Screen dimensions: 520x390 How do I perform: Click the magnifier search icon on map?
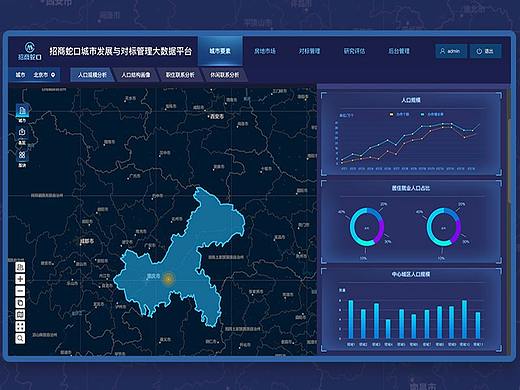(20, 338)
